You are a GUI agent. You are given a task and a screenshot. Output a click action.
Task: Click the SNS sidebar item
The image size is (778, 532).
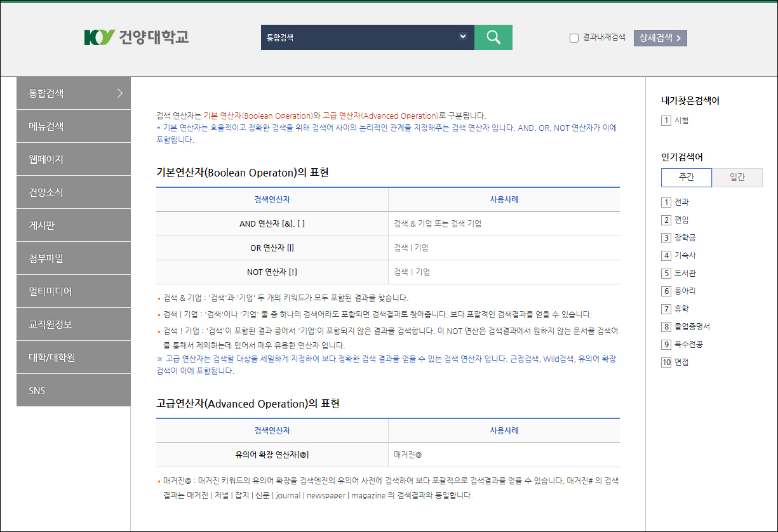click(73, 390)
